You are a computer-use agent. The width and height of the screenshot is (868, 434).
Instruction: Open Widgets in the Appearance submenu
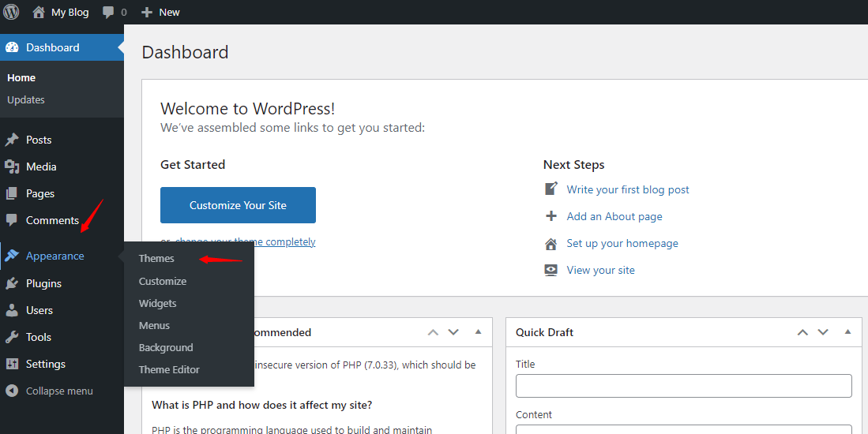pyautogui.click(x=157, y=303)
